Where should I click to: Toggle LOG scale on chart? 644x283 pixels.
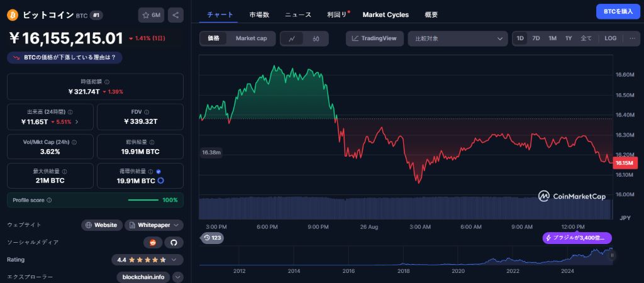pos(610,38)
